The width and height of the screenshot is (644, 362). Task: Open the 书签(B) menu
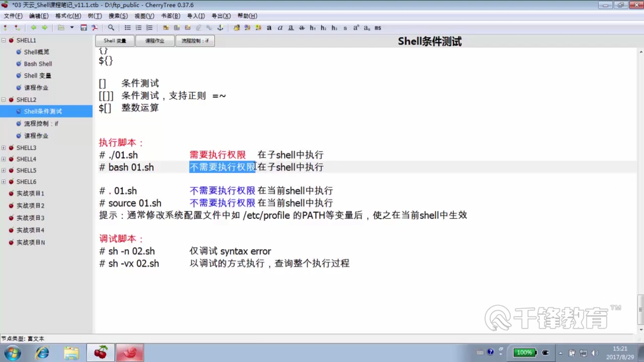tap(170, 16)
